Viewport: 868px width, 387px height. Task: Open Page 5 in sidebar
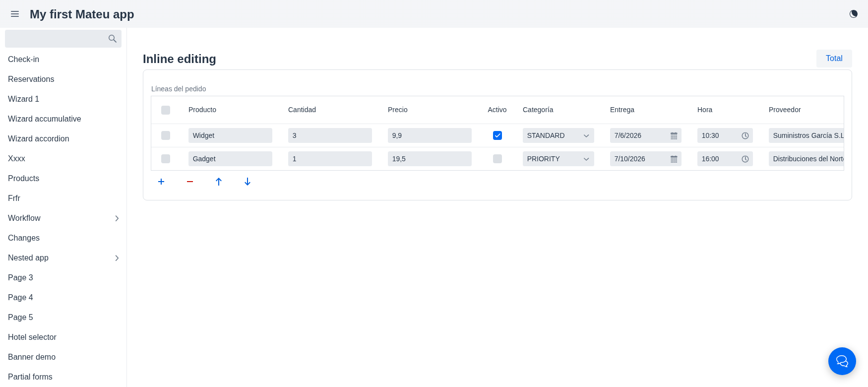point(20,317)
